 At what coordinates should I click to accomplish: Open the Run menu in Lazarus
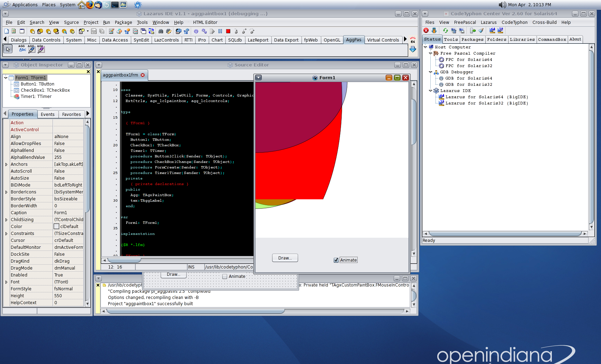106,22
